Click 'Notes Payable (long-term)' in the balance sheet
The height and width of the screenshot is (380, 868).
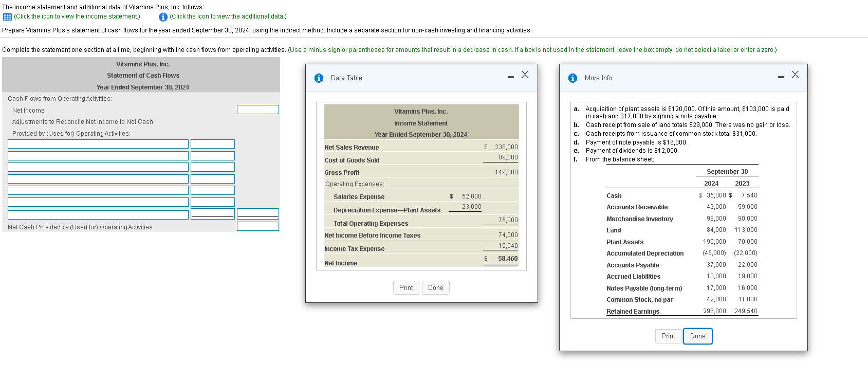[x=644, y=288]
